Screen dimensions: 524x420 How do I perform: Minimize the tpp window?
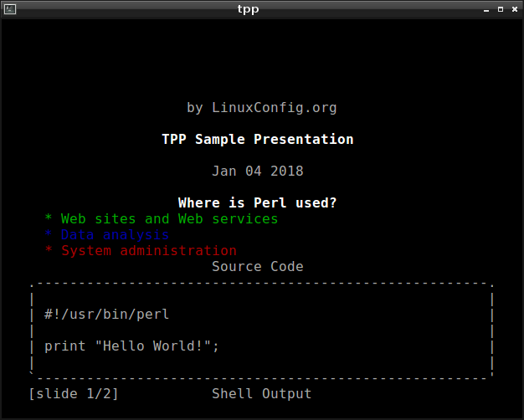point(486,10)
